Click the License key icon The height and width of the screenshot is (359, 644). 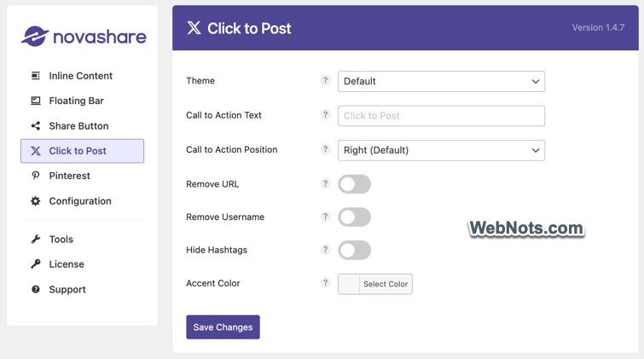tap(36, 264)
